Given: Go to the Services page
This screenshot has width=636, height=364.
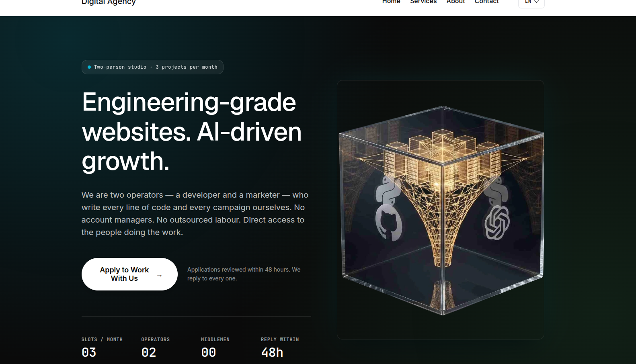Looking at the screenshot, I should [x=423, y=2].
